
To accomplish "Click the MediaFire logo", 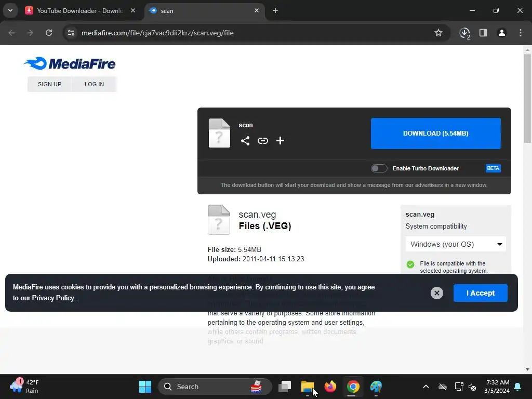I will tap(70, 63).
